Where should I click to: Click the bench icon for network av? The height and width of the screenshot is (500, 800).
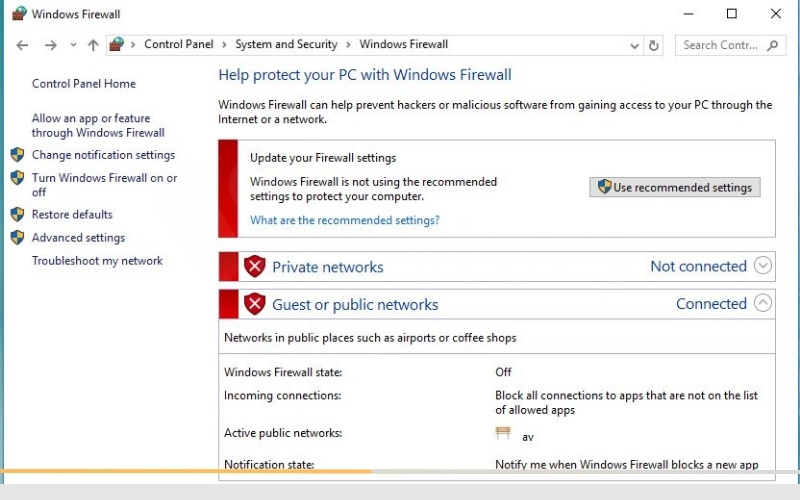[x=503, y=433]
